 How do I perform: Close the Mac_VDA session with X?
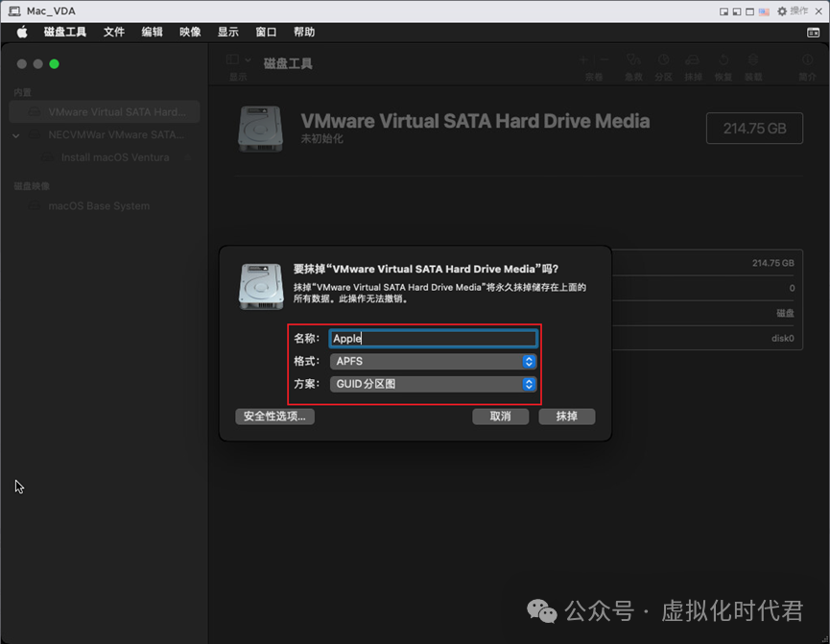[818, 12]
